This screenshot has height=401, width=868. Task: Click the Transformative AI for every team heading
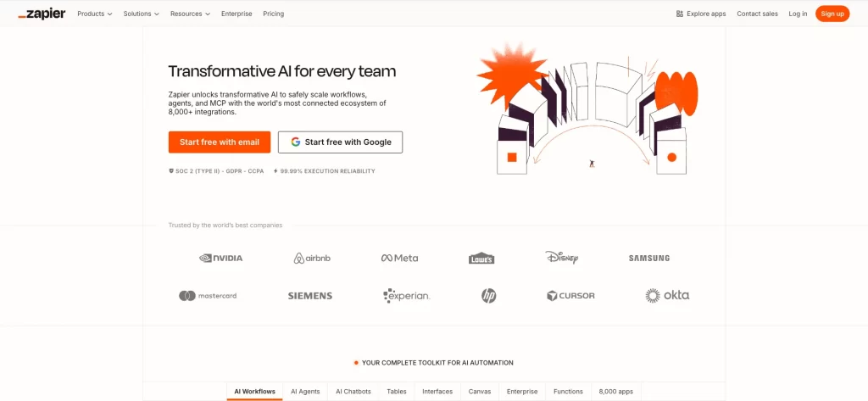281,71
